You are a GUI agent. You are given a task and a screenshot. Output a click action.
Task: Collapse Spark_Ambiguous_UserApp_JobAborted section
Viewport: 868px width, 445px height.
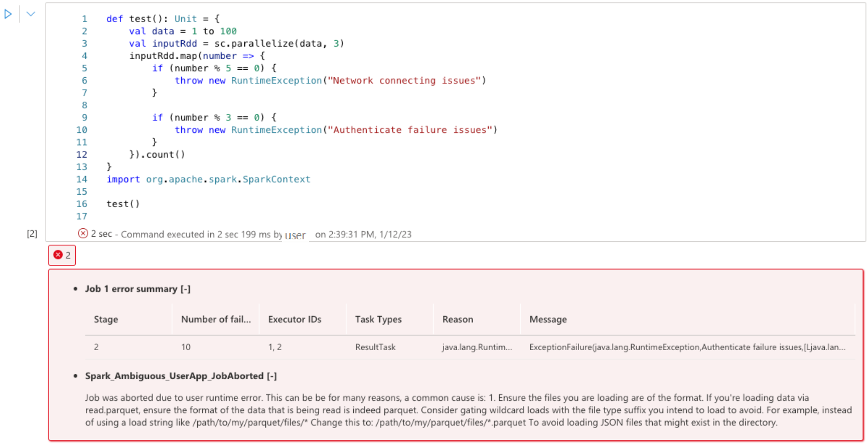click(271, 376)
